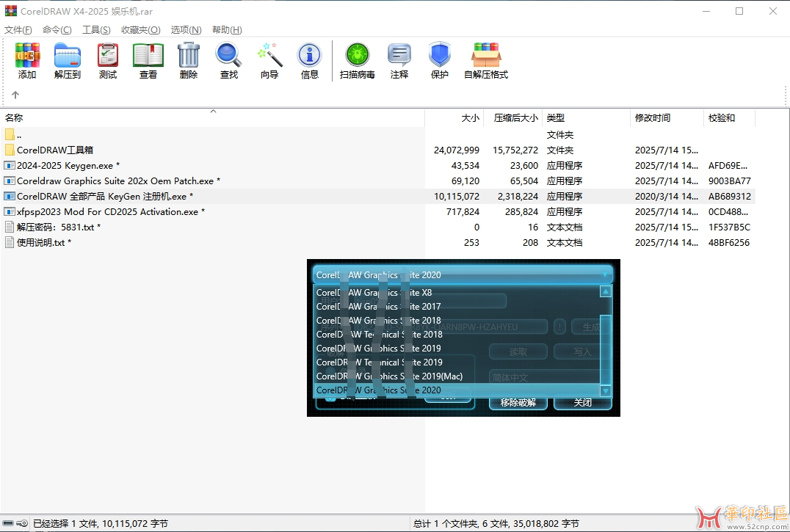Click the key icon in status bar
The height and width of the screenshot is (532, 790).
click(x=22, y=523)
